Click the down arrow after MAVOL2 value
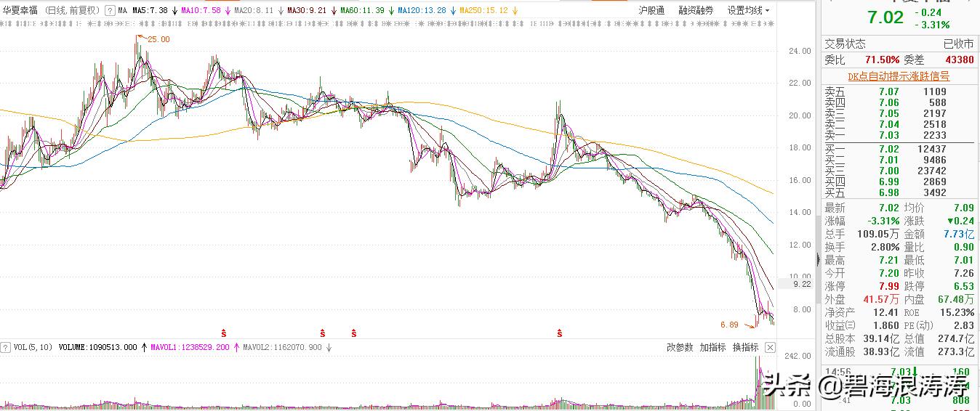Screen dimensions: 980x411 click(x=329, y=348)
